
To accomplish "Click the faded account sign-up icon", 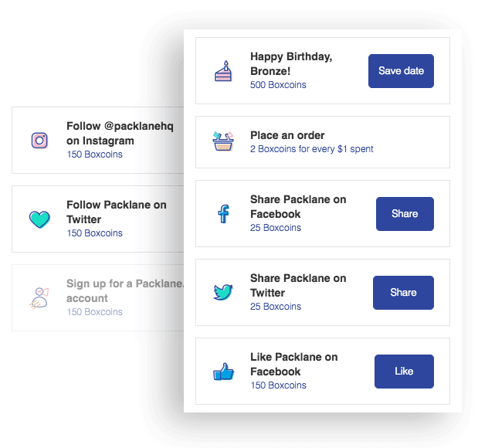I will [x=39, y=297].
